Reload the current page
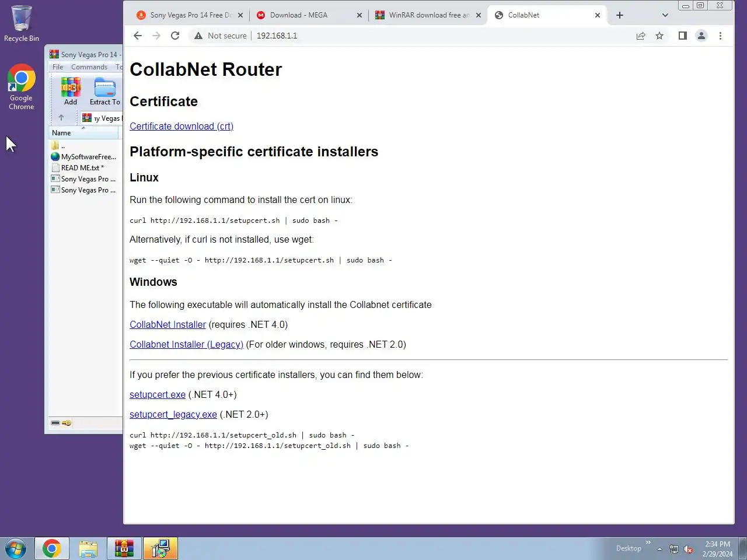 175,36
